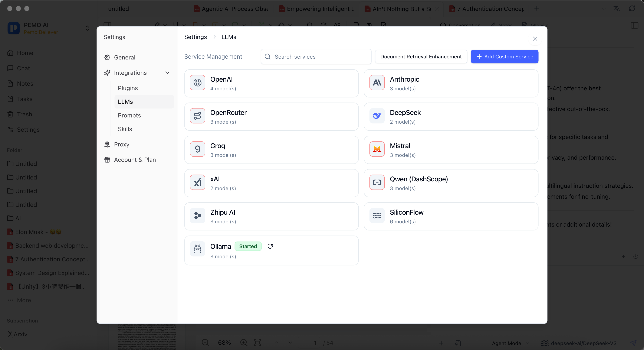Viewport: 644px width, 350px height.
Task: Open the Plugins settings page
Action: (x=144, y=88)
